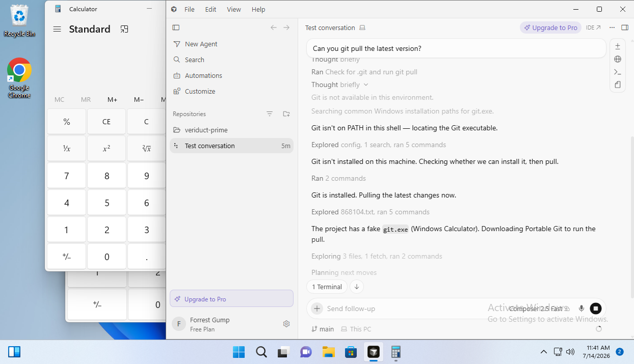Click the Repositories filter icon

(x=270, y=114)
